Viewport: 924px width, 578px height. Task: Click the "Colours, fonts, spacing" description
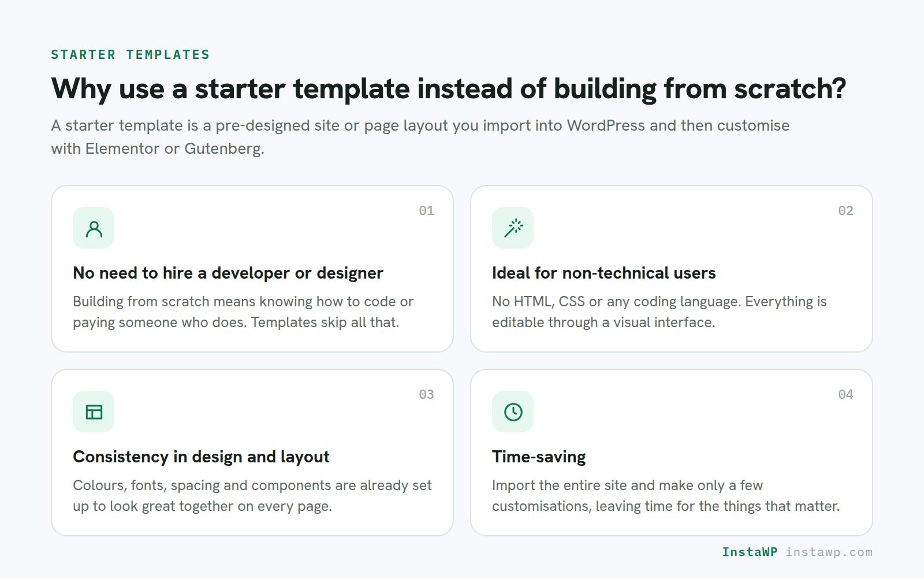click(x=252, y=496)
